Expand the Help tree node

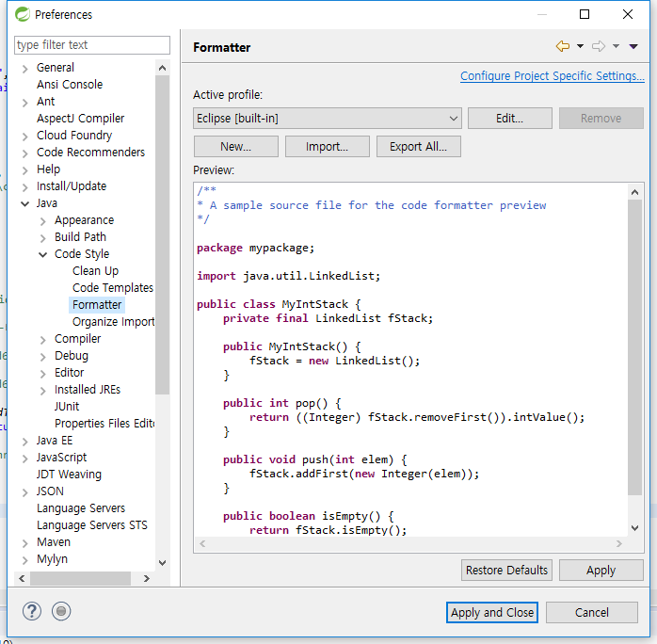25,170
